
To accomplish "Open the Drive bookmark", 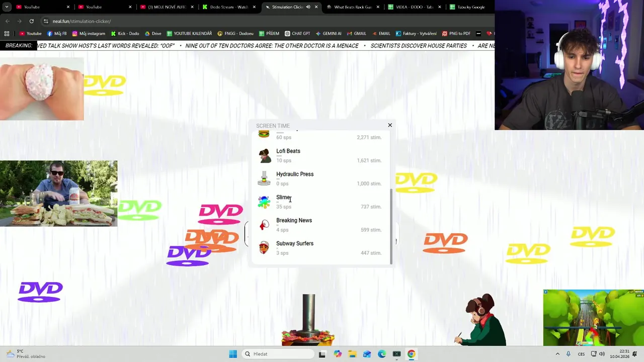I will click(153, 34).
